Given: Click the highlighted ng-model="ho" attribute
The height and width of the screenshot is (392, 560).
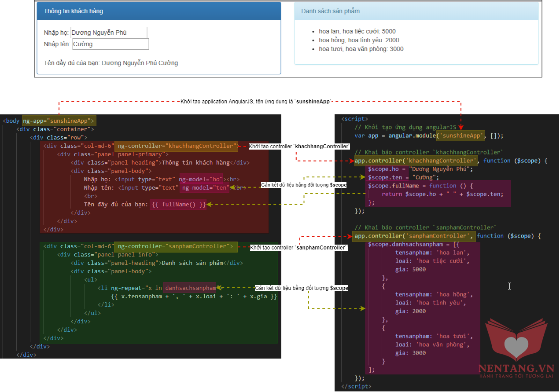Looking at the screenshot, I should (201, 180).
